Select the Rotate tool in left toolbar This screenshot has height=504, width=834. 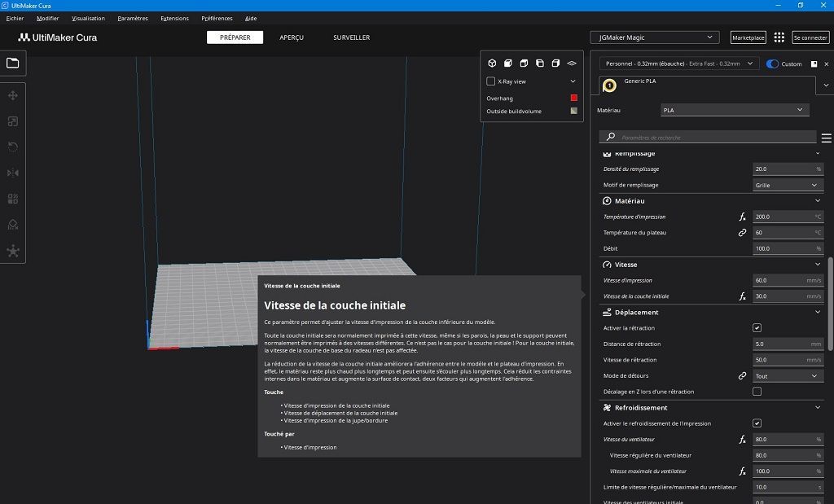(x=13, y=147)
